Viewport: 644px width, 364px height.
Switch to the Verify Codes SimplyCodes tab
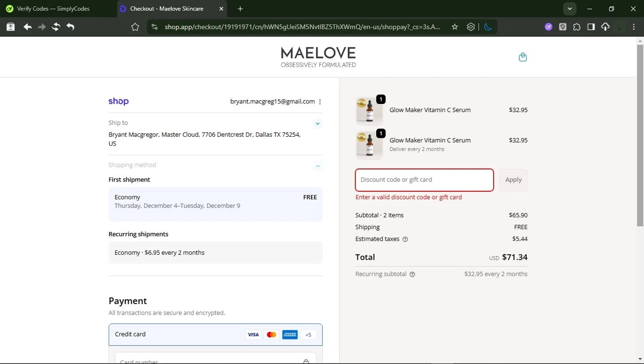click(x=54, y=9)
